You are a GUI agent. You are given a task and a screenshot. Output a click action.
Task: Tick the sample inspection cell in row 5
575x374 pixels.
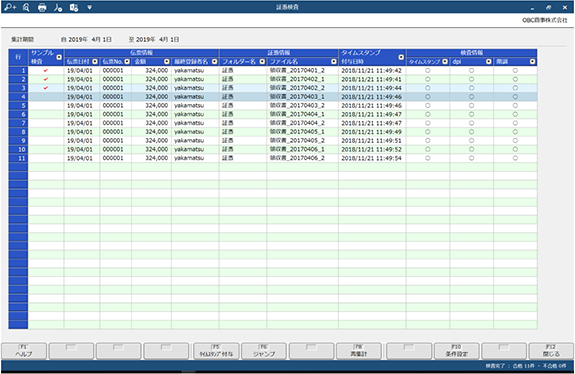tap(46, 106)
